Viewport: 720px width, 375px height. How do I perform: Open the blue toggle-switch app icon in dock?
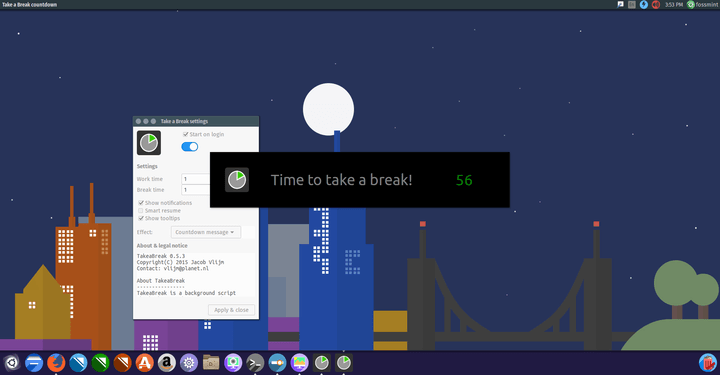pyautogui.click(x=277, y=363)
